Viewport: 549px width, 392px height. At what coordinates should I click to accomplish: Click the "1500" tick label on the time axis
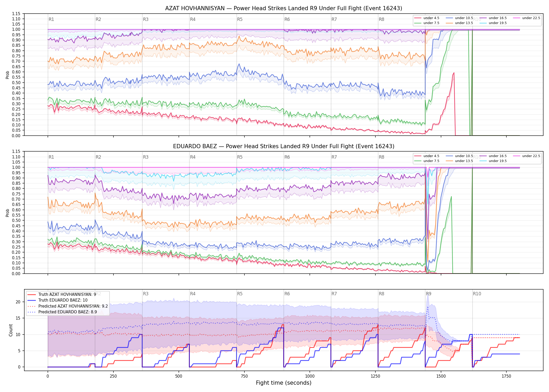tap(441, 376)
